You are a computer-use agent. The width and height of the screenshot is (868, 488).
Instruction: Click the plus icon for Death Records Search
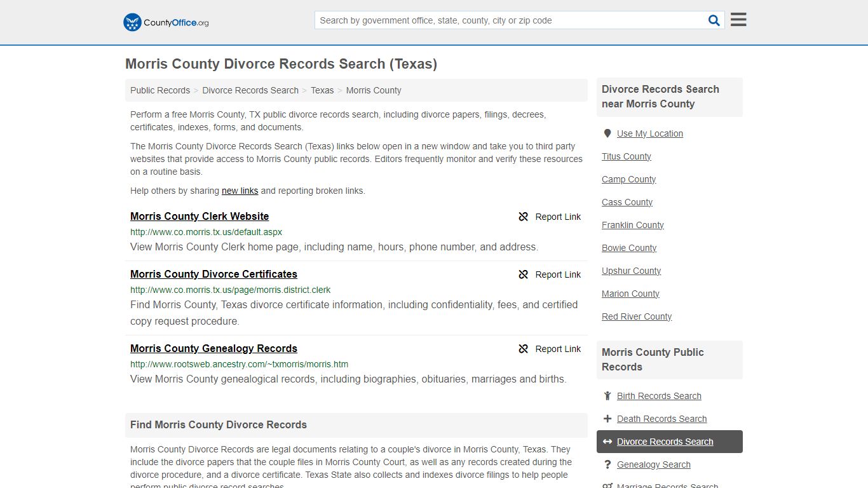[x=607, y=419]
